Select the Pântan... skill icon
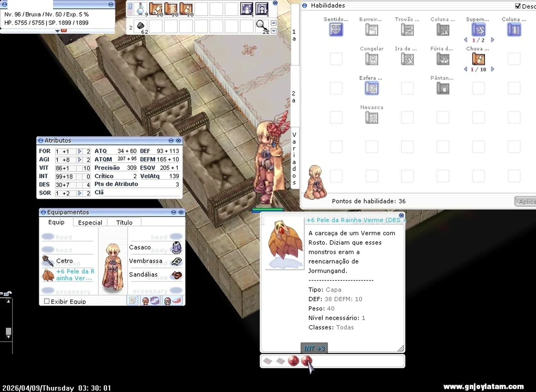This screenshot has width=536, height=392. 443,88
